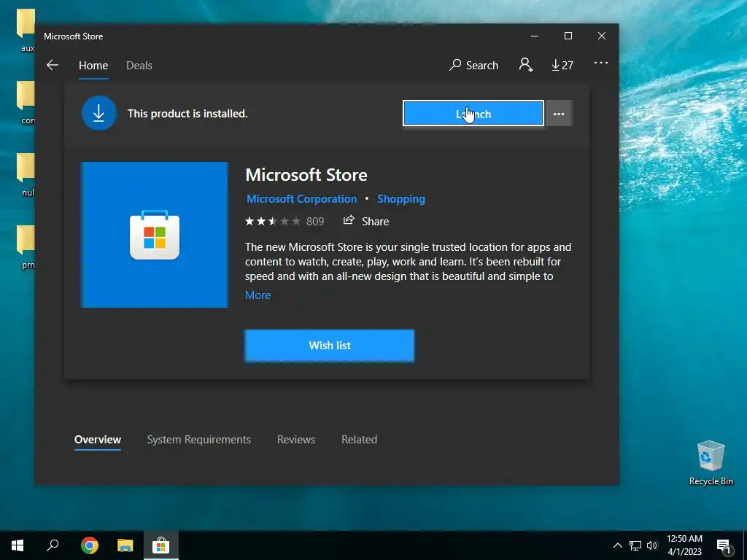Click the Microsoft Store app logo tile
The height and width of the screenshot is (560, 747).
coord(155,235)
